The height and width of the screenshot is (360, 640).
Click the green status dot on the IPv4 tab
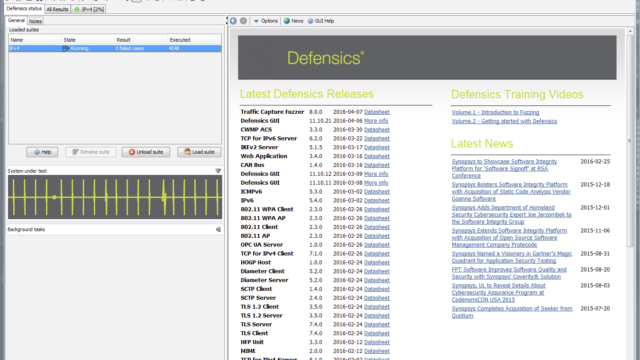pyautogui.click(x=77, y=9)
